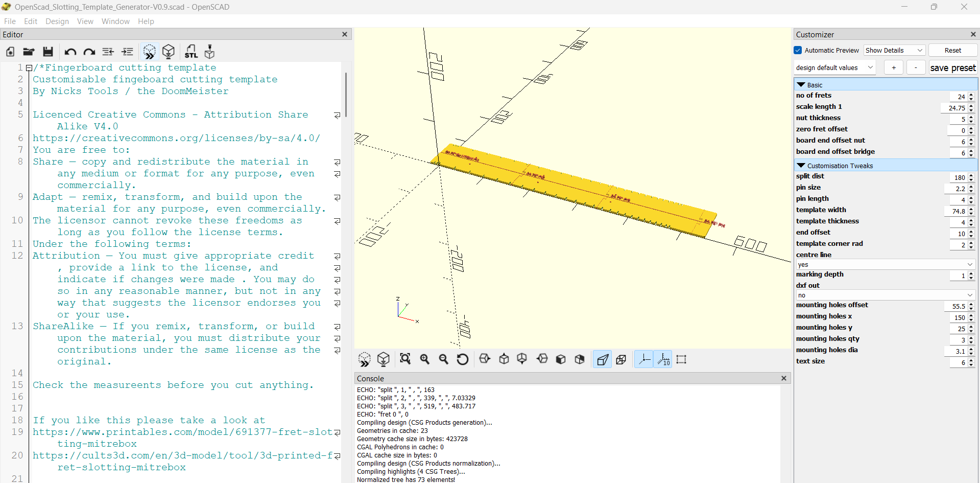Open the centre line yes dropdown
Image resolution: width=980 pixels, height=483 pixels.
(x=886, y=264)
